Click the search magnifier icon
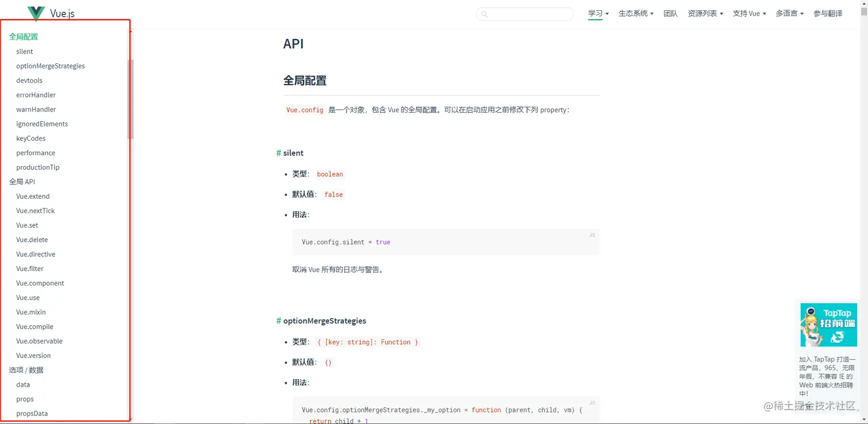The height and width of the screenshot is (424, 868). [485, 13]
